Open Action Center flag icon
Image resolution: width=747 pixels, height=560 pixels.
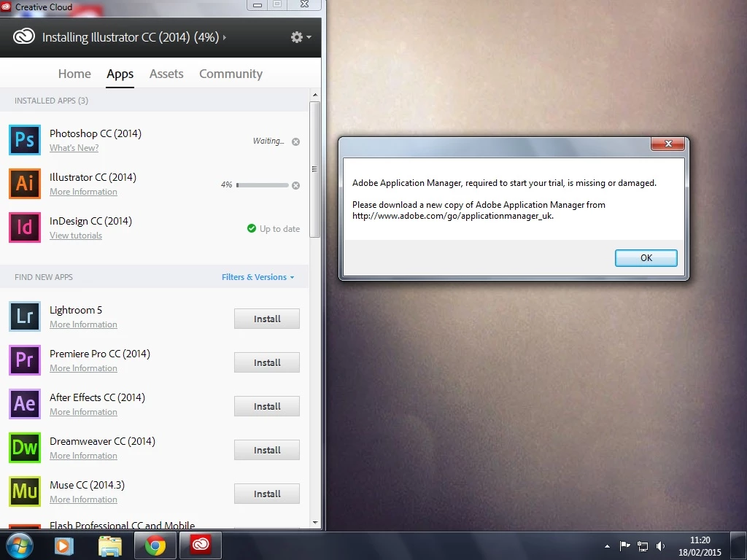(624, 545)
